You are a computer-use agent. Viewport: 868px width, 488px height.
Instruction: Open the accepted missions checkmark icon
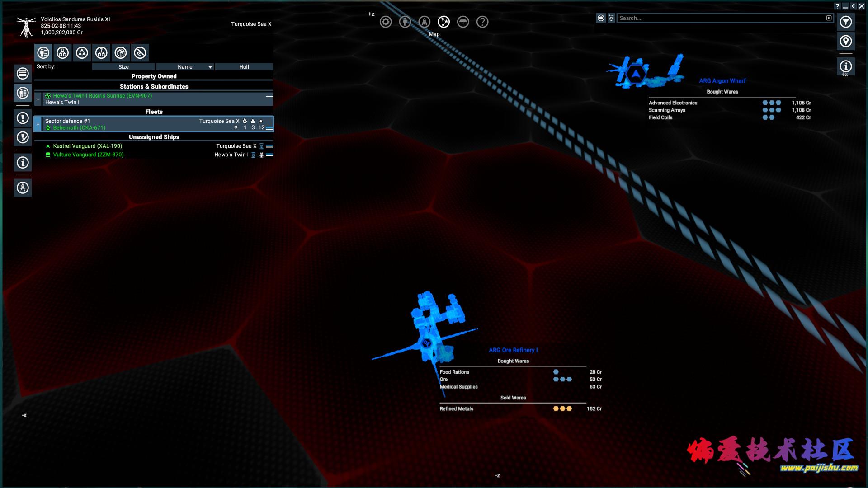coord(23,137)
